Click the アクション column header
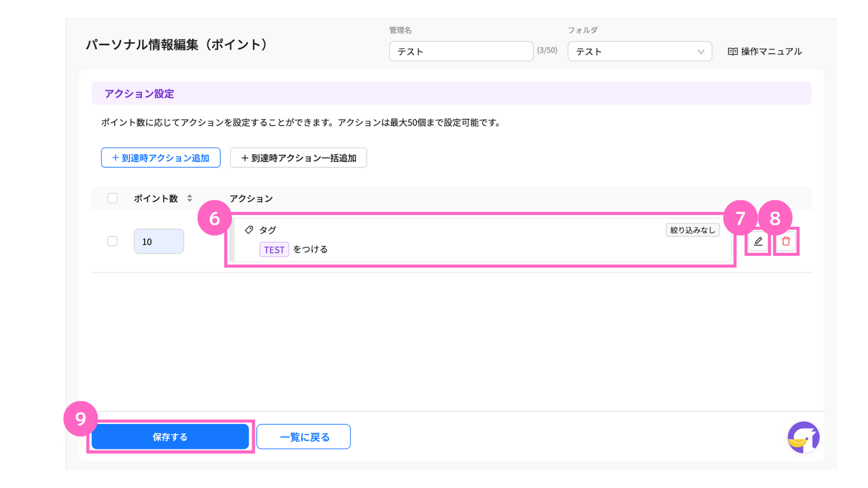This screenshot has height=488, width=868. 251,198
